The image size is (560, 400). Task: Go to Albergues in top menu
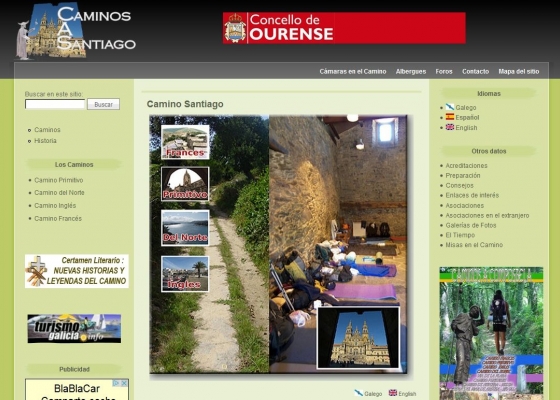click(411, 71)
